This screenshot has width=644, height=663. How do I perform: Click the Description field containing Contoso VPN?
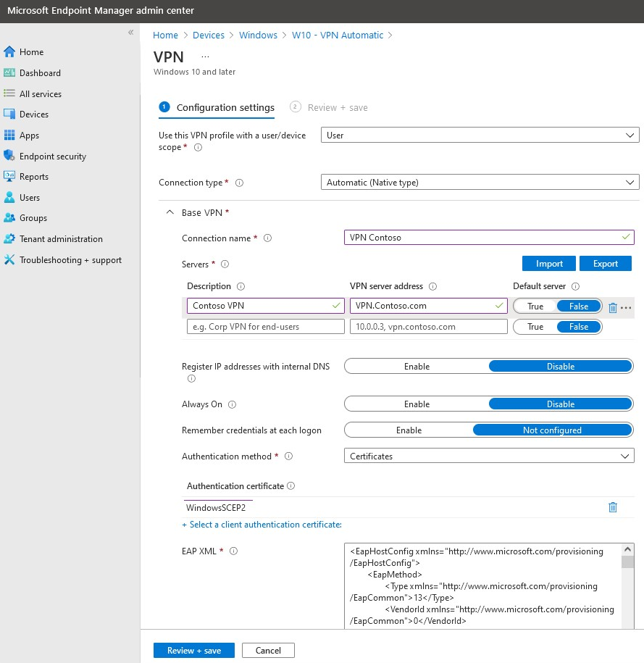(x=266, y=306)
